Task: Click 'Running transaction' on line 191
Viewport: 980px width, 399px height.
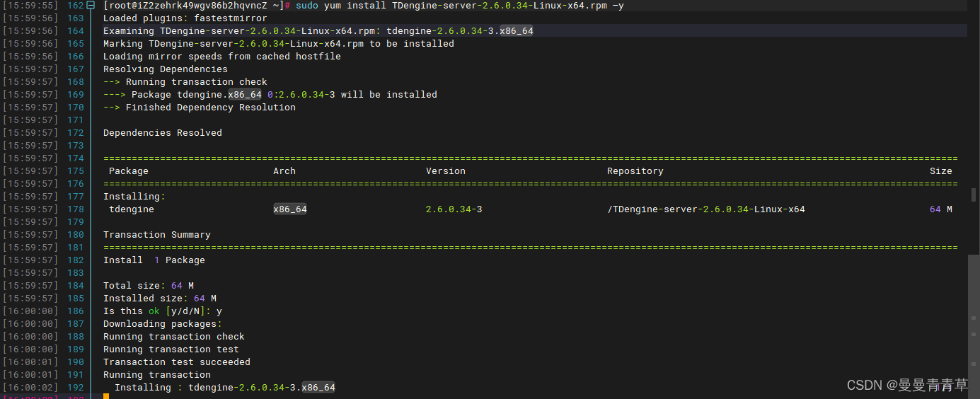Action: point(157,375)
